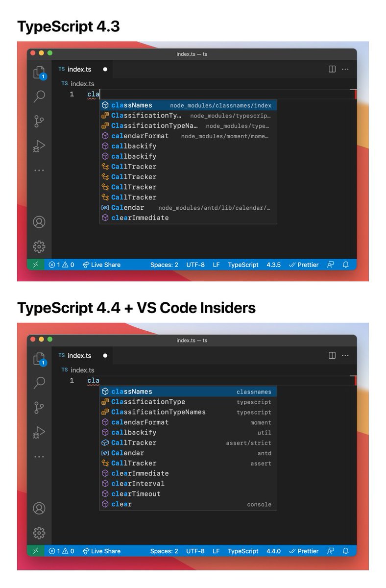The image size is (386, 588).
Task: Click version 4.3.5 in status bar
Action: pos(273,265)
